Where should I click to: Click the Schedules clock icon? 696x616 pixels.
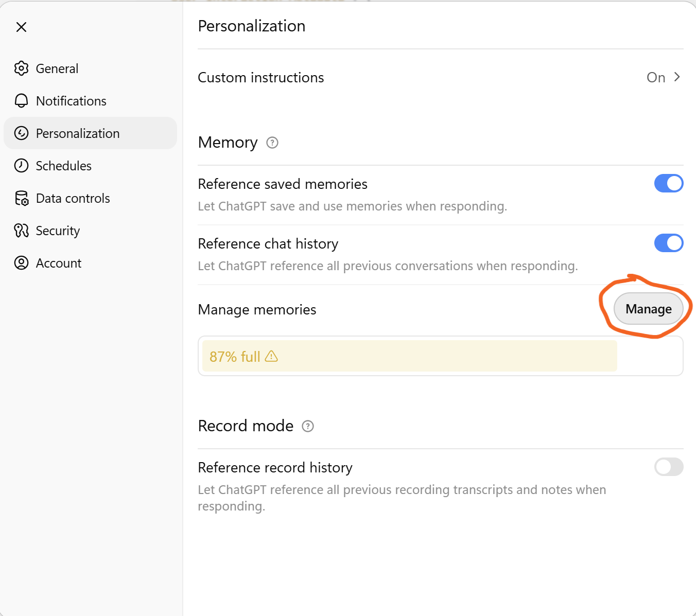pos(21,166)
